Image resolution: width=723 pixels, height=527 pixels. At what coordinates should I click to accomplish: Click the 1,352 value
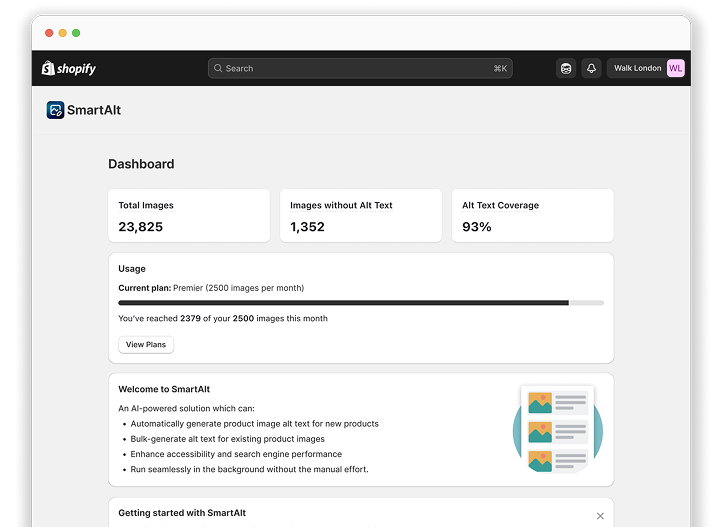click(307, 227)
